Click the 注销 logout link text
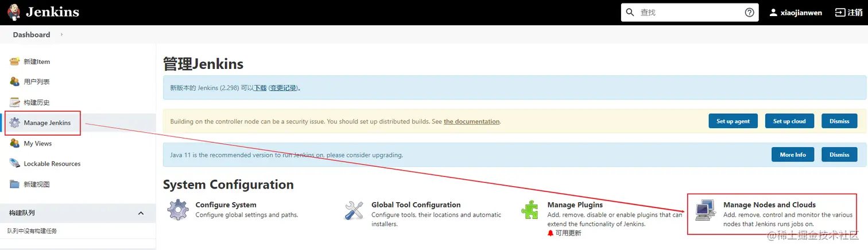868x250 pixels. (854, 13)
